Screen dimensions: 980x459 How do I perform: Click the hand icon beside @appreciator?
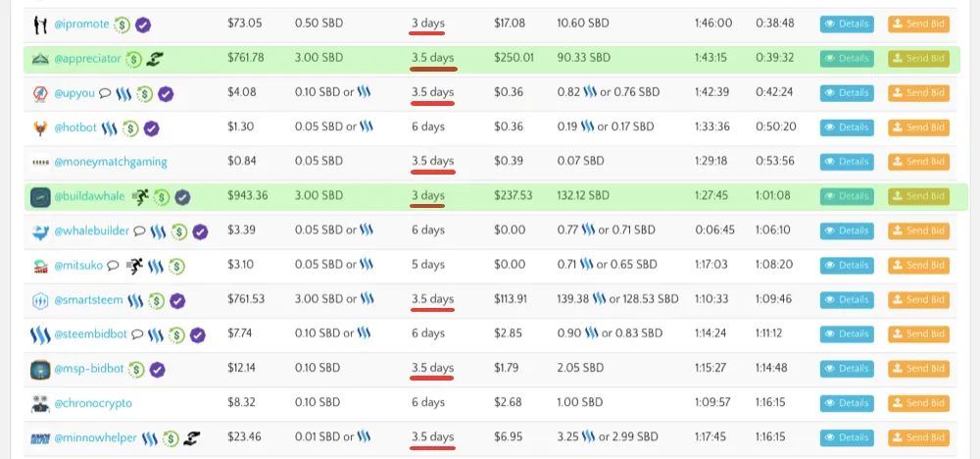coord(154,60)
